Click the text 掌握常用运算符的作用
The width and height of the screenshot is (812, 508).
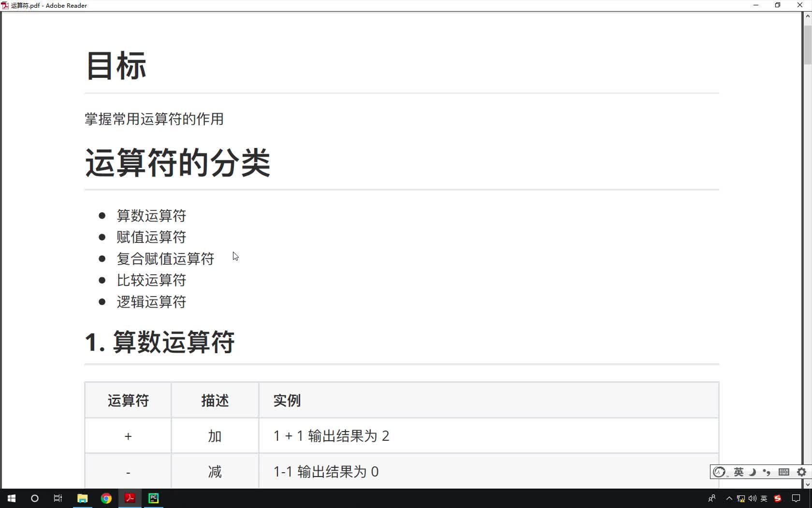tap(154, 119)
